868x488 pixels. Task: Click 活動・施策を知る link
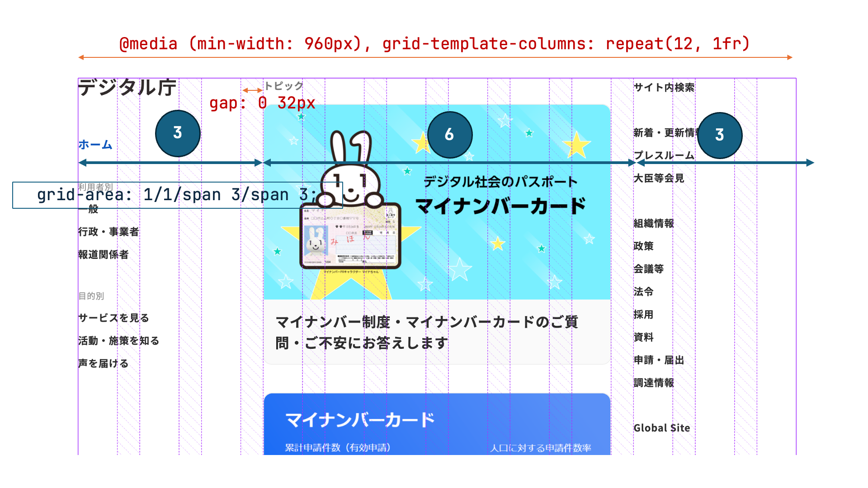point(118,341)
